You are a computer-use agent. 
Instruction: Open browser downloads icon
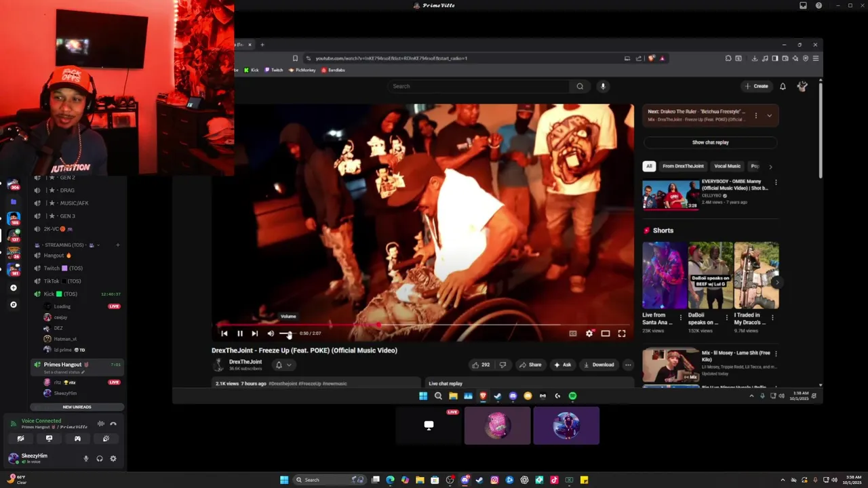pos(754,58)
